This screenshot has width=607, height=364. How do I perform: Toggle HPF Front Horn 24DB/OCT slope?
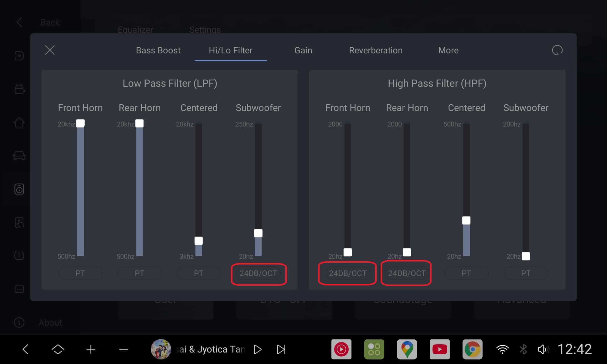pyautogui.click(x=348, y=273)
